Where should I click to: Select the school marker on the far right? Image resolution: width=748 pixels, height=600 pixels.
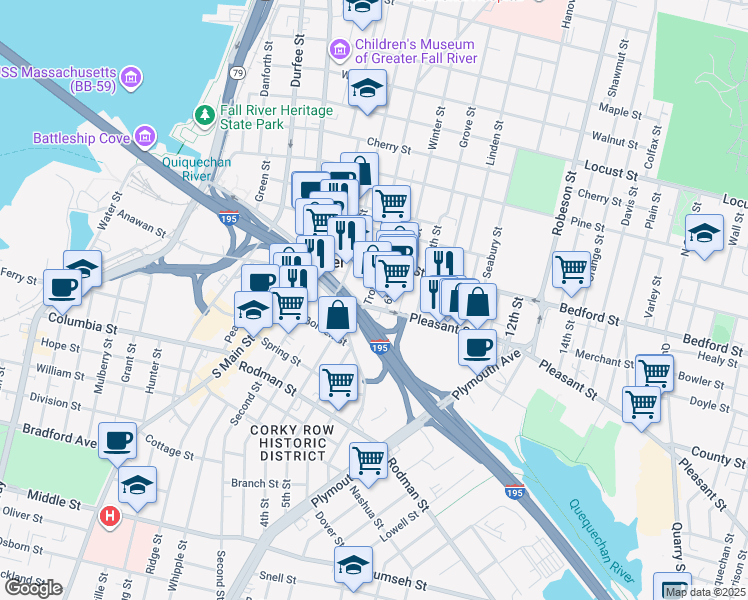pyautogui.click(x=704, y=234)
